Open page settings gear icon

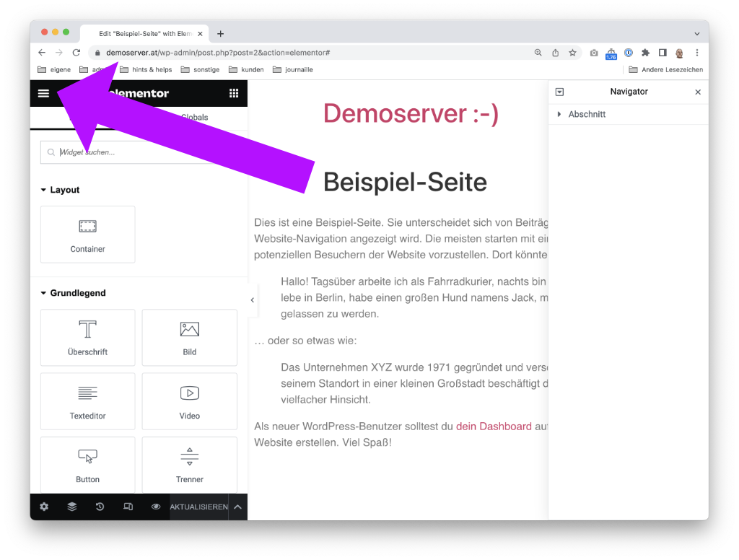coord(44,507)
